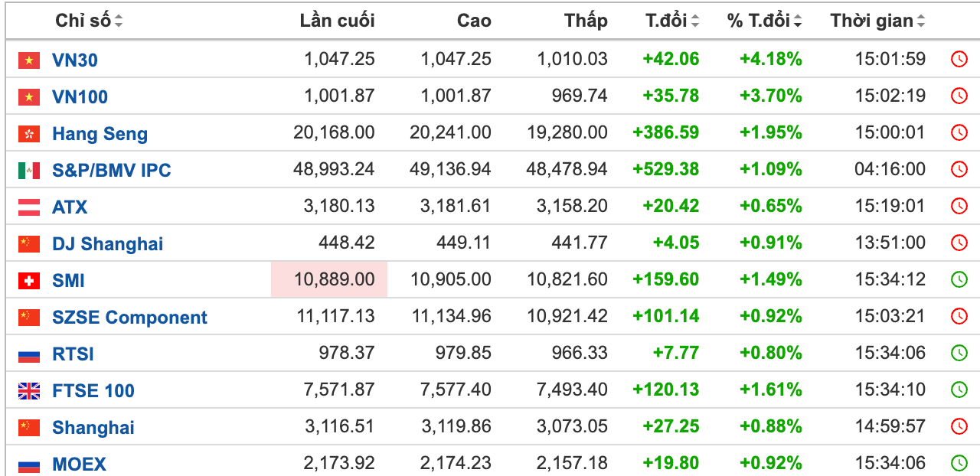Sort the table by Chỉ số column
Screen dimensions: 980x476
(x=118, y=21)
